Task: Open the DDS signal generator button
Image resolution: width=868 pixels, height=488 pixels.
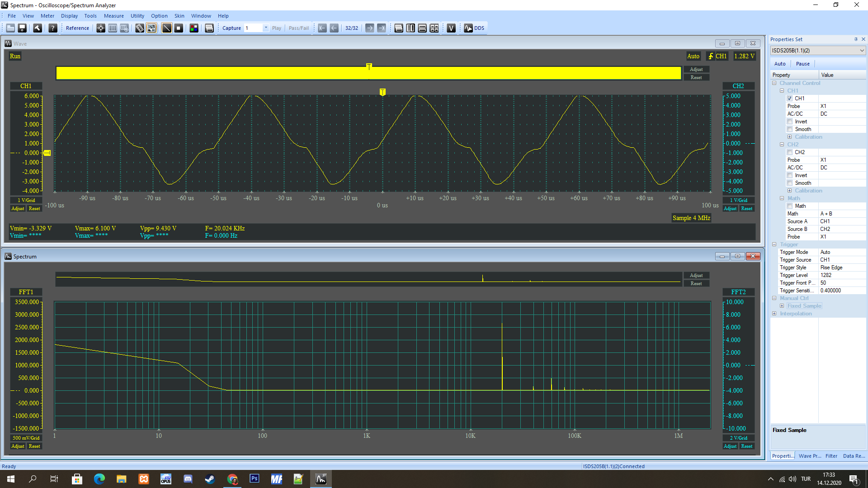Action: click(x=474, y=28)
